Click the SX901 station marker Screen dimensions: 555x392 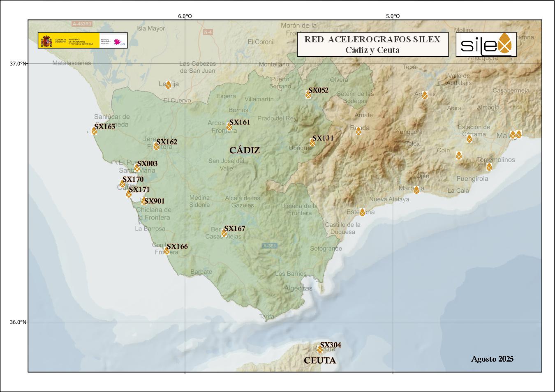[144, 201]
